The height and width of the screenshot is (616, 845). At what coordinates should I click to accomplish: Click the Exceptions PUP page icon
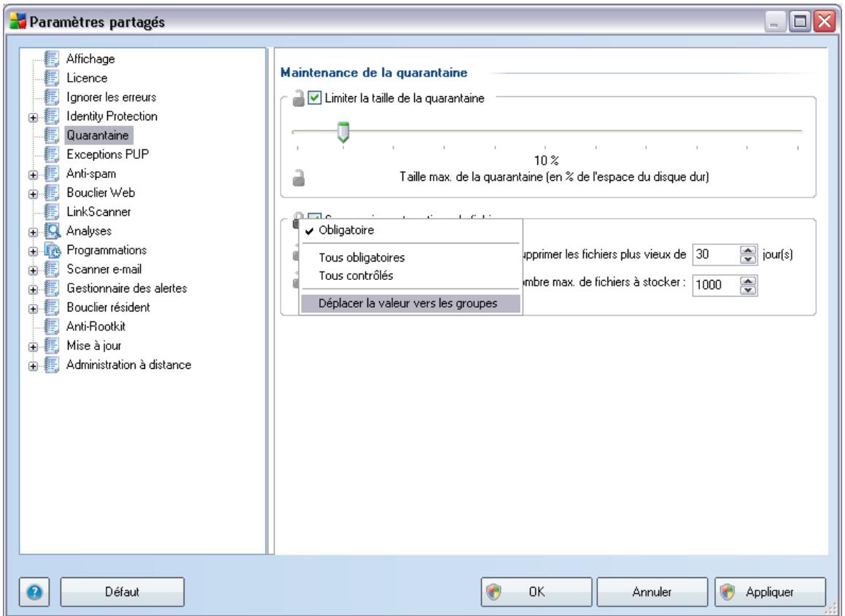pos(52,154)
